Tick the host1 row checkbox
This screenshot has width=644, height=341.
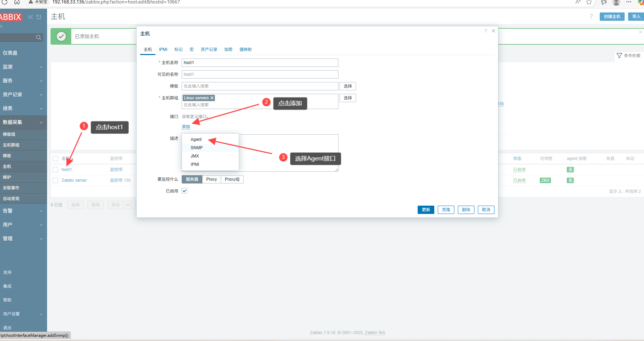[55, 170]
